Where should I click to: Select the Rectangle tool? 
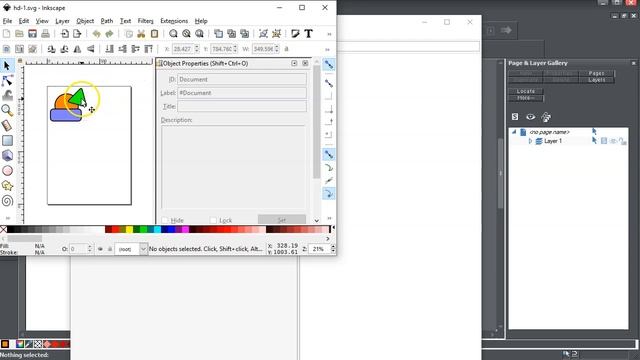7,140
